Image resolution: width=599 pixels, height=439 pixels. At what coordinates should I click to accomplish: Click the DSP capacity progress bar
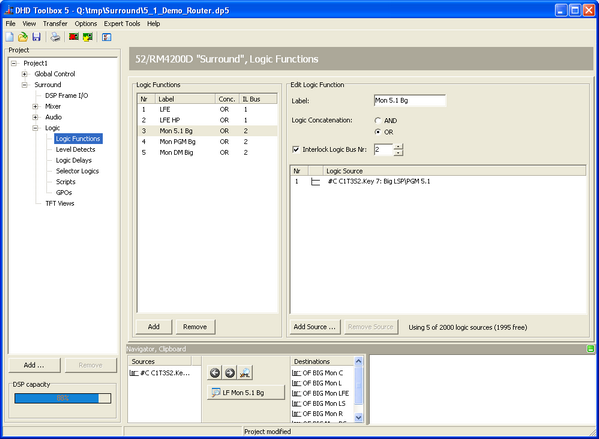(x=63, y=398)
